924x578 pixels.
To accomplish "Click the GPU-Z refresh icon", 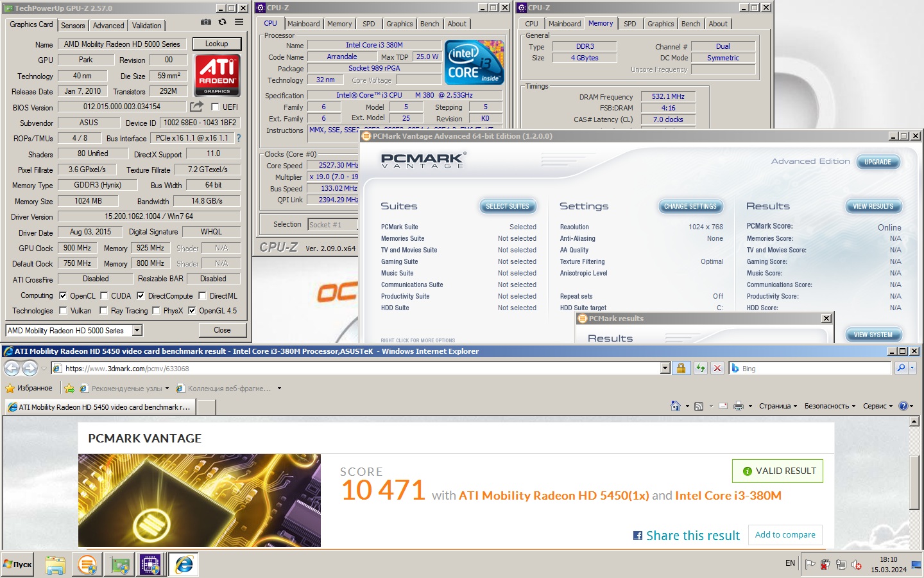I will tap(223, 22).
